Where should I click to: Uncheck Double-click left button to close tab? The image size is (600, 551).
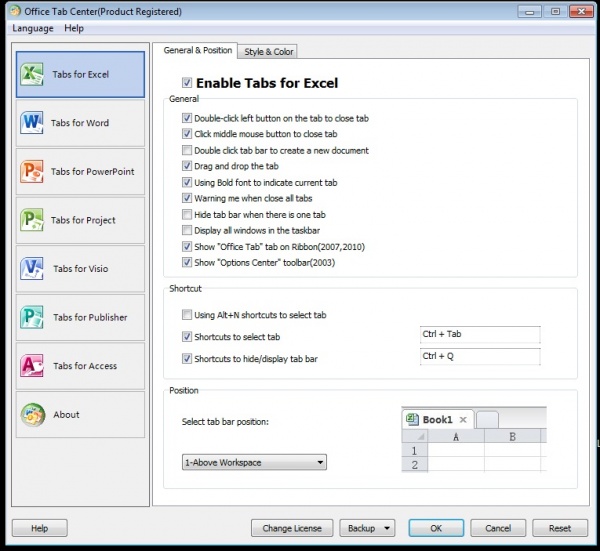pyautogui.click(x=187, y=118)
